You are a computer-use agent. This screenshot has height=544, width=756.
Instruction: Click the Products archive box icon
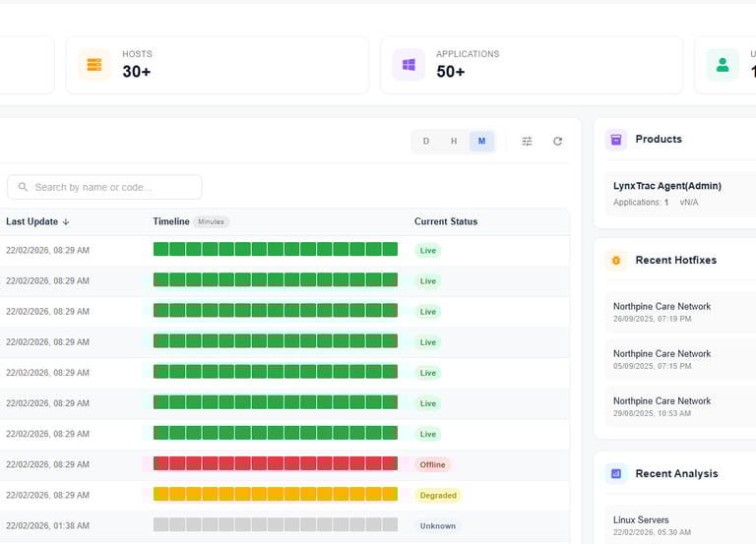tap(616, 140)
